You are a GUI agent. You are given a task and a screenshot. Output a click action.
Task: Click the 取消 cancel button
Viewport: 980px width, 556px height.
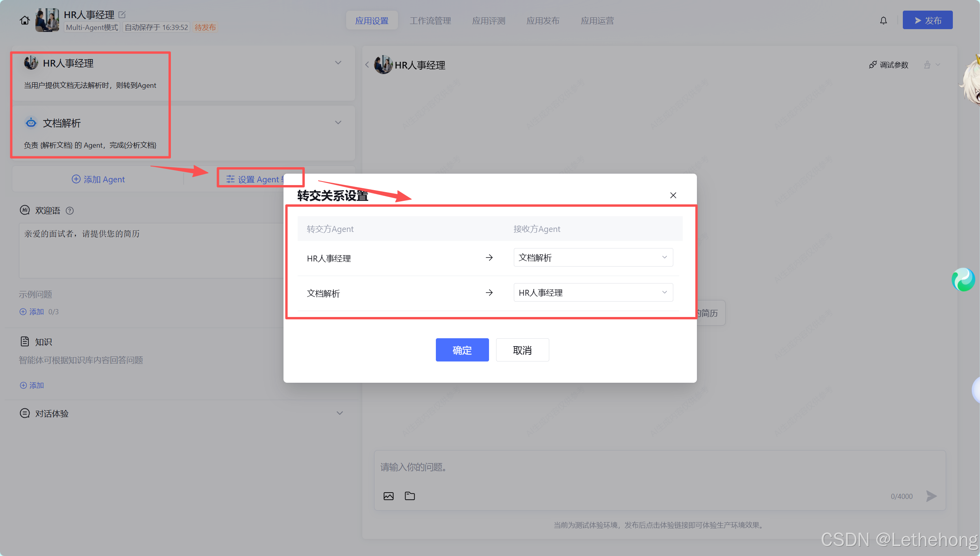[522, 350]
